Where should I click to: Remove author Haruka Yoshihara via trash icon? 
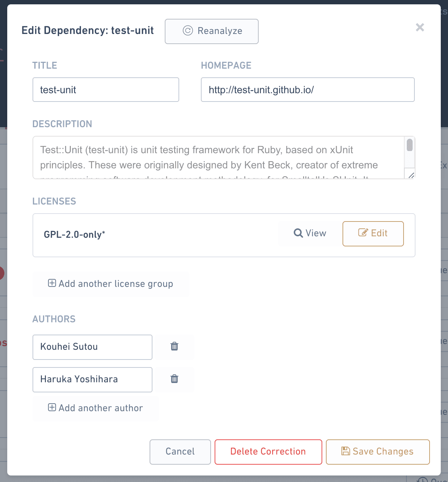click(x=175, y=379)
